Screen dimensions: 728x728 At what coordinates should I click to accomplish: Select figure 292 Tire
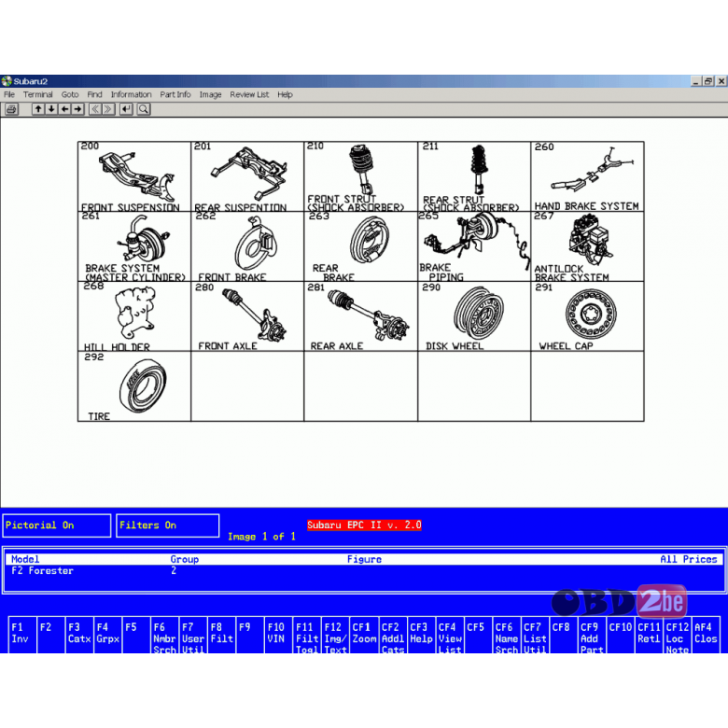tap(134, 386)
